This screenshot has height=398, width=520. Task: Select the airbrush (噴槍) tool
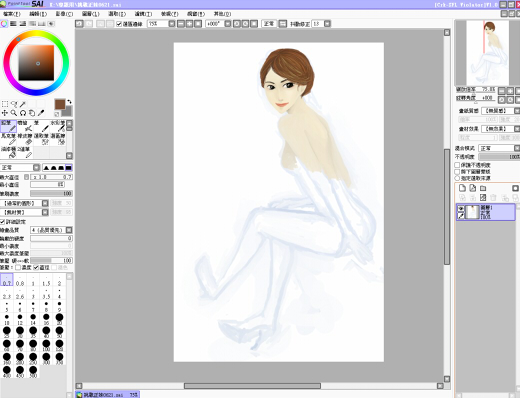pos(25,126)
